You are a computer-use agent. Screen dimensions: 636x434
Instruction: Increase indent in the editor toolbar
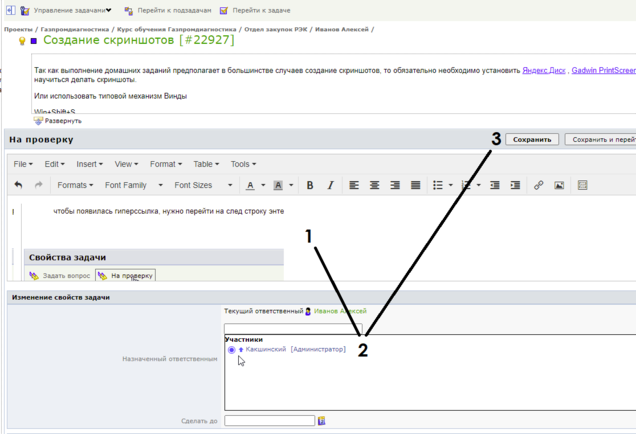(x=515, y=185)
